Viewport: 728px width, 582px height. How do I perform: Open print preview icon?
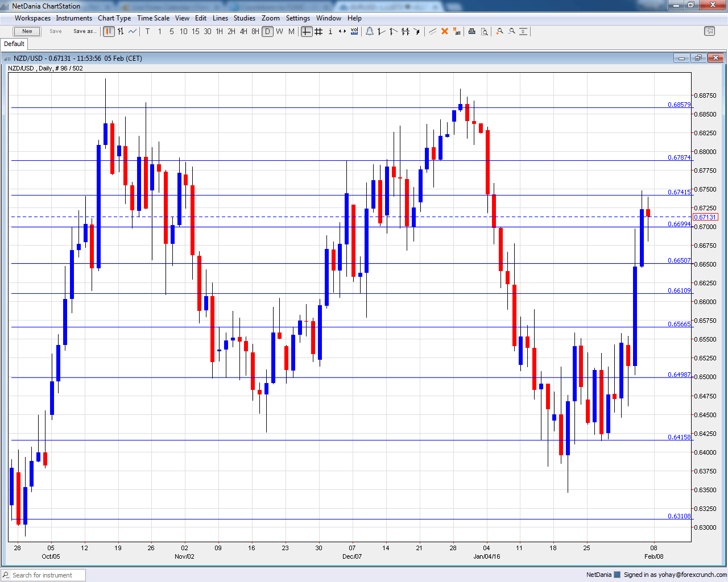coord(485,32)
